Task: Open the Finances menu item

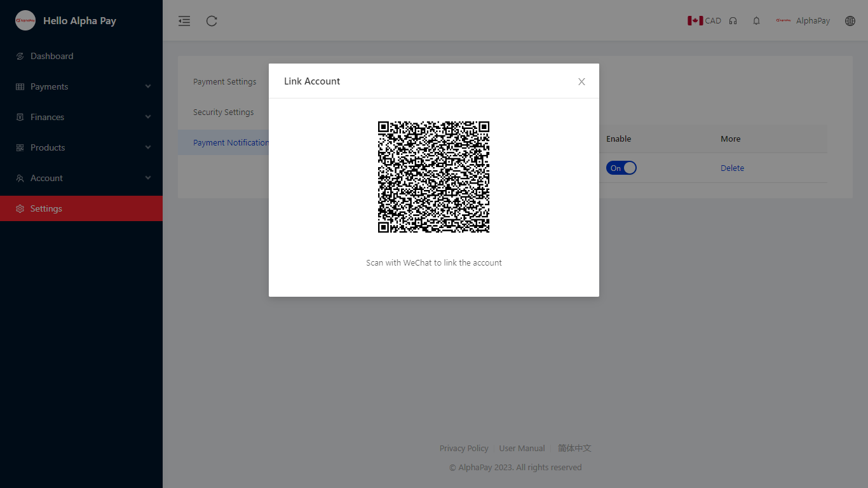Action: point(81,117)
